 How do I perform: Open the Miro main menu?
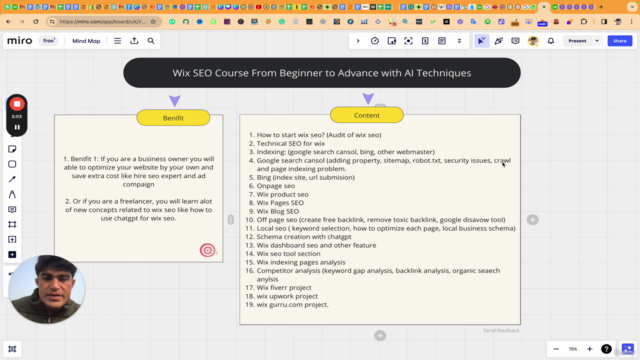(118, 41)
